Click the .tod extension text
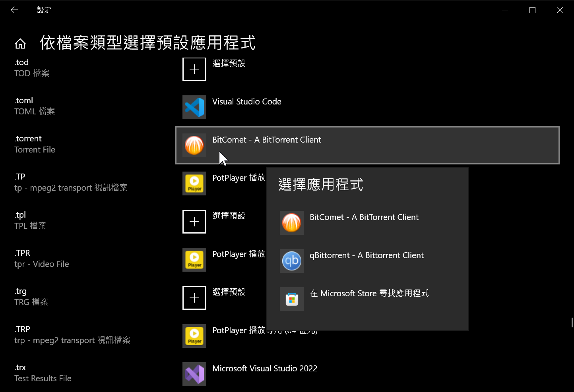Screen dimensions: 574x392 21,62
